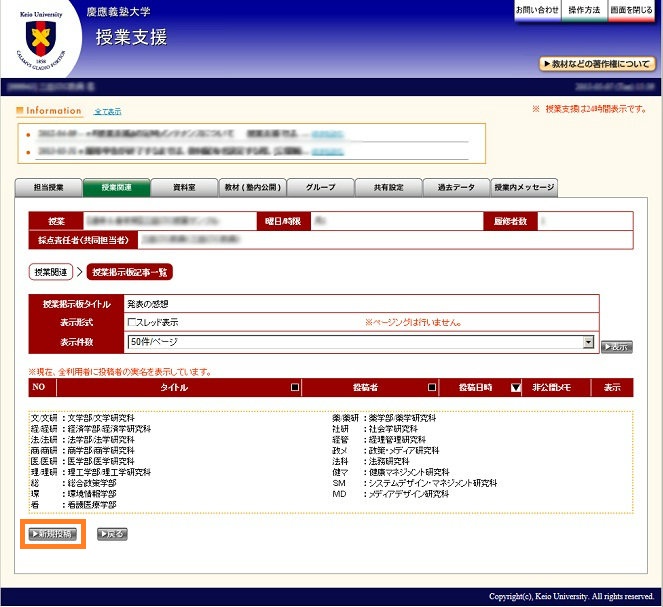The height and width of the screenshot is (607, 663).
Task: Switch to the 担当授業 tab
Action: (x=48, y=187)
